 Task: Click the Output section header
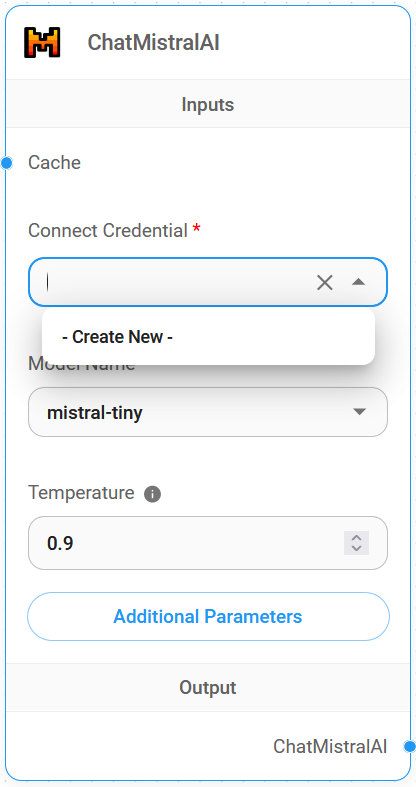pyautogui.click(x=208, y=687)
